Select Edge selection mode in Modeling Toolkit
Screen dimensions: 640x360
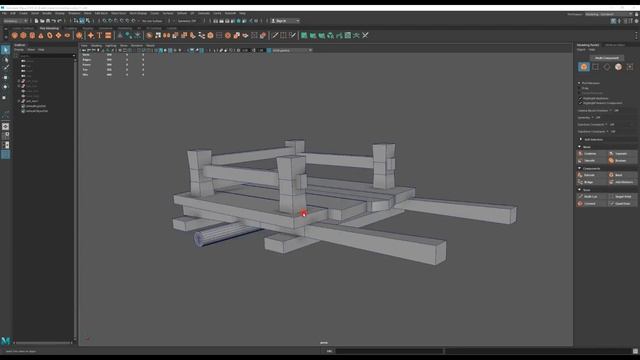pos(607,67)
